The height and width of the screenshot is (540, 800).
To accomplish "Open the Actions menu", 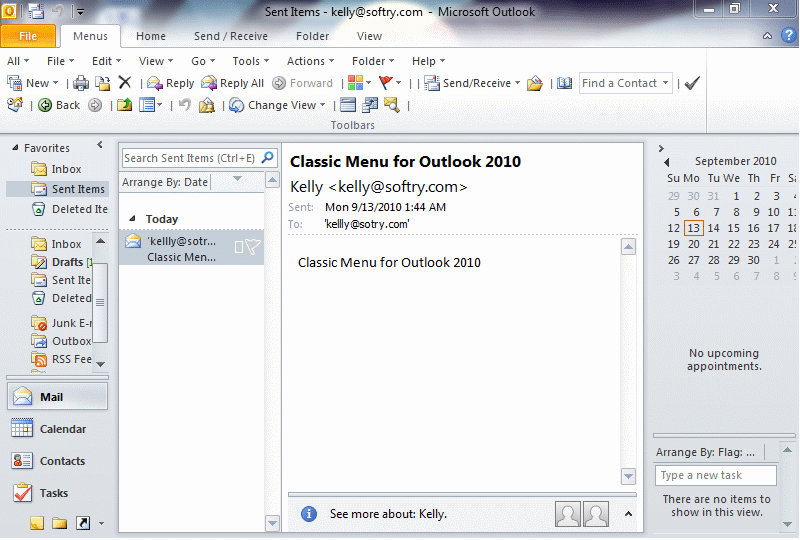I will [310, 61].
